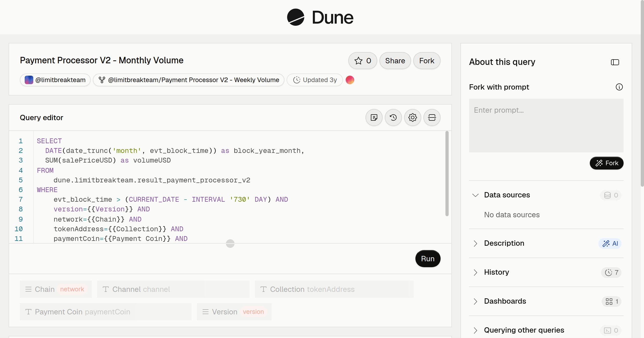The image size is (644, 338).
Task: Expand Querying other queries section
Action: [x=475, y=330]
